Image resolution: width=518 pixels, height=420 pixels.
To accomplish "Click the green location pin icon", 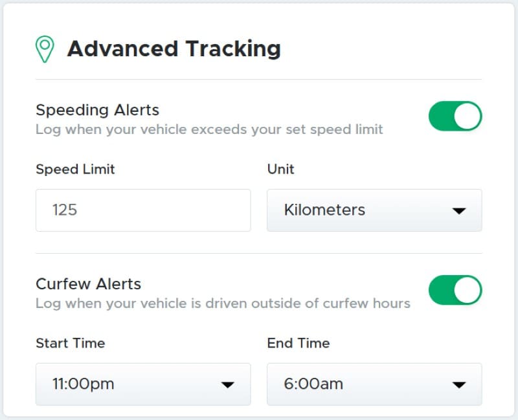I will [45, 49].
